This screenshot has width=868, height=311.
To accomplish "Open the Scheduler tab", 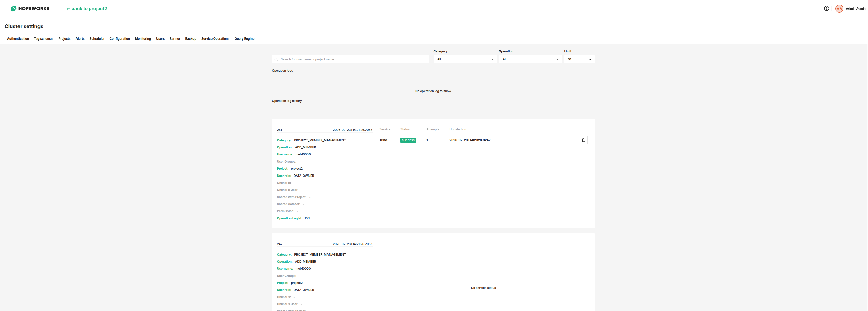I will (x=97, y=39).
